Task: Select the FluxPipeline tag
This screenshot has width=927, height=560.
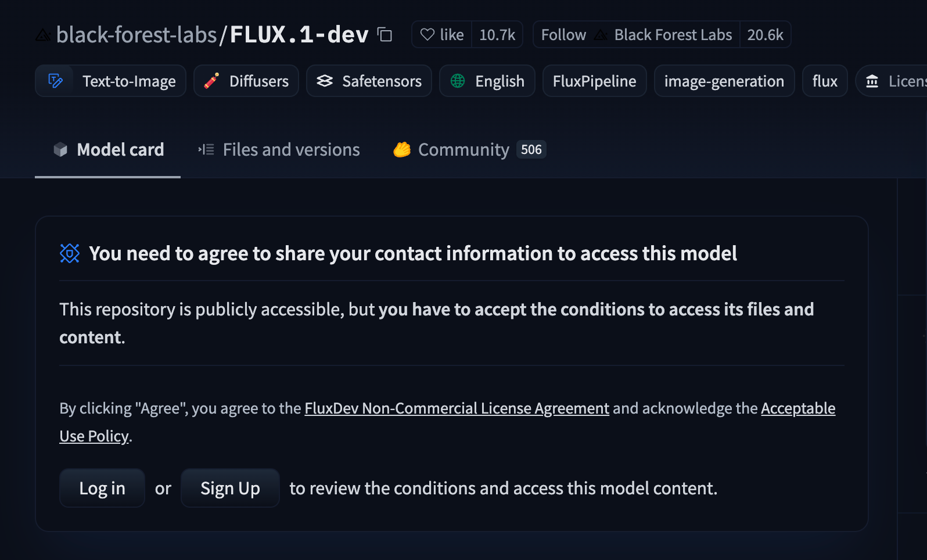Action: (594, 81)
